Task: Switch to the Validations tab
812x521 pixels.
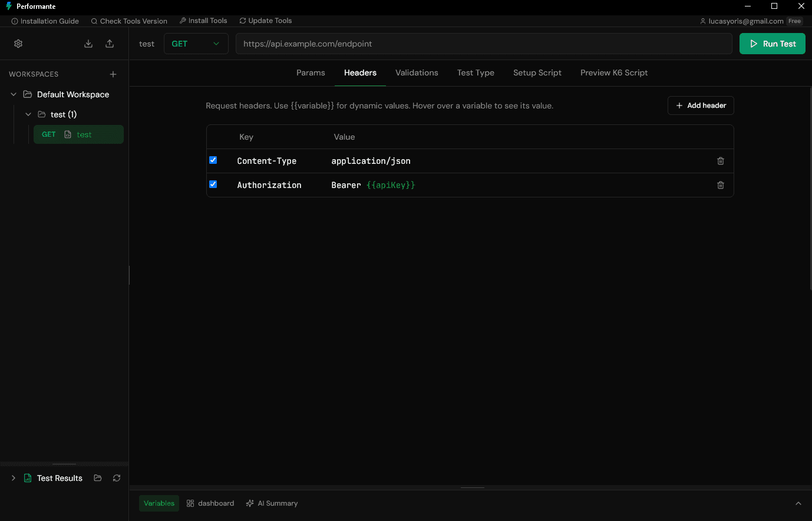Action: pos(417,72)
